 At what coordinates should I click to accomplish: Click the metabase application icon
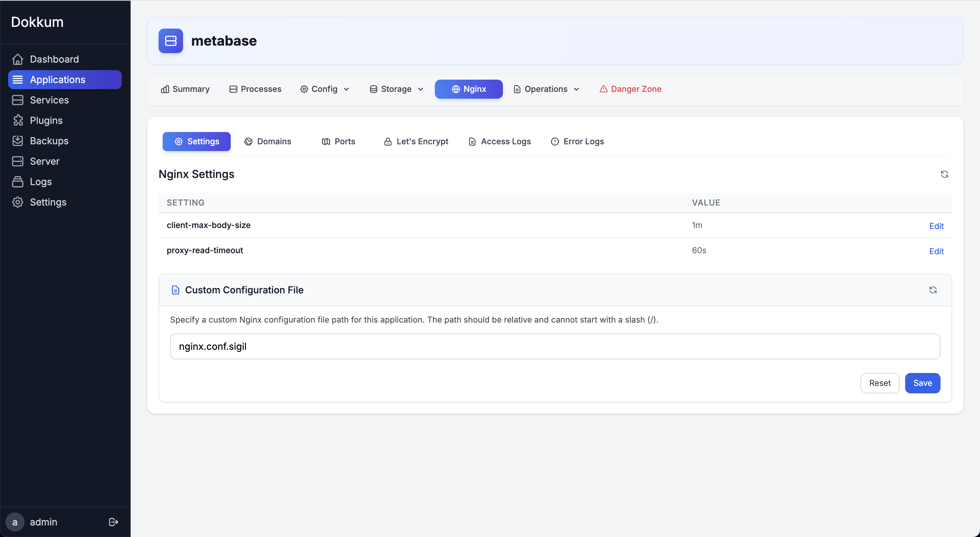pos(170,41)
